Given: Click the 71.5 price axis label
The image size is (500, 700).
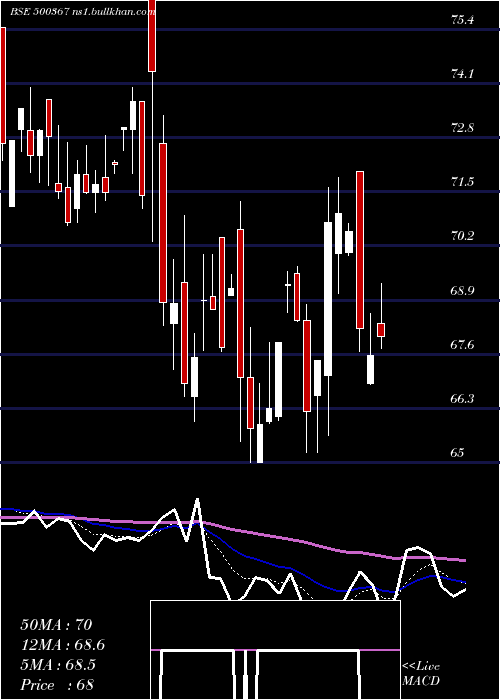Looking at the screenshot, I should [x=462, y=182].
